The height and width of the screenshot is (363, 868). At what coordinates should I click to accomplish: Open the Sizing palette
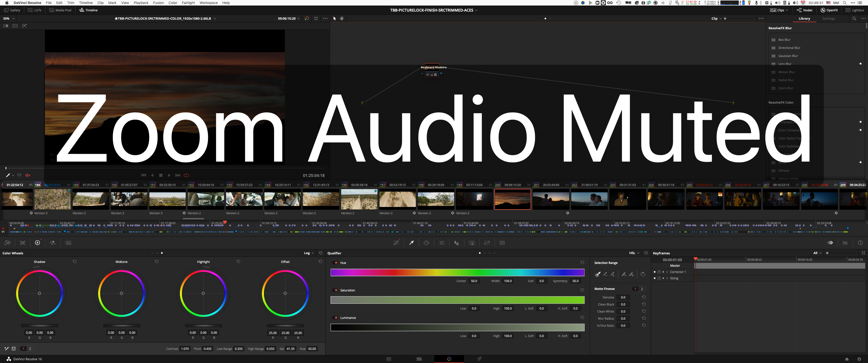point(487,243)
